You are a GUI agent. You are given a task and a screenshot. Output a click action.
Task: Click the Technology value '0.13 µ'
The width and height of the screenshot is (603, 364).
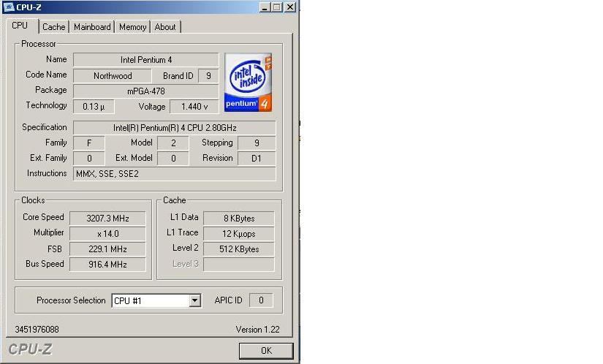94,107
